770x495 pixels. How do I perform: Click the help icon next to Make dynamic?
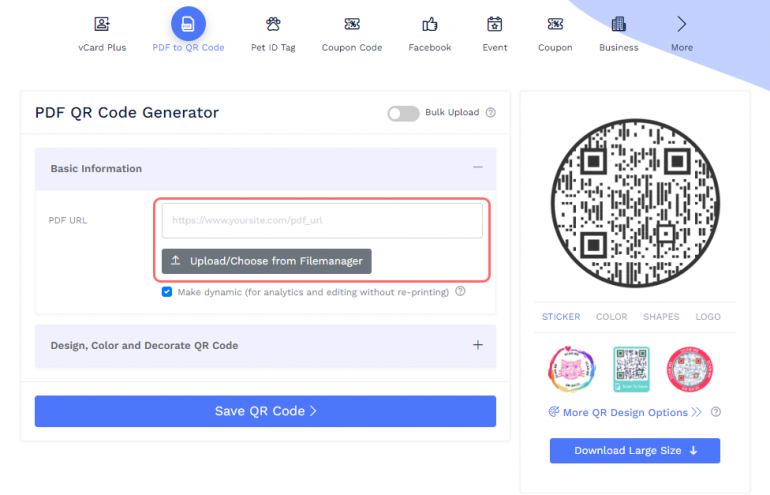pos(460,292)
